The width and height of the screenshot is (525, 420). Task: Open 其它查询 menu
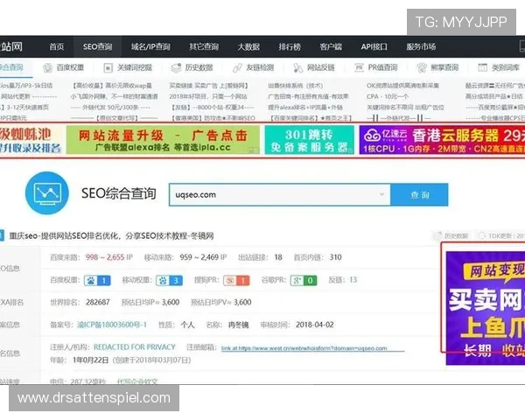point(204,47)
